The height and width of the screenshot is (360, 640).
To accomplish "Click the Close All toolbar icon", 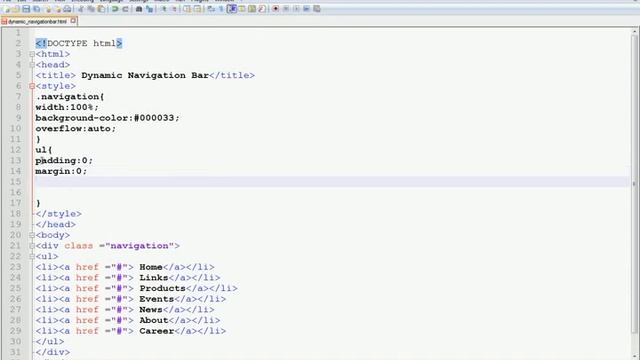I will pos(58,9).
